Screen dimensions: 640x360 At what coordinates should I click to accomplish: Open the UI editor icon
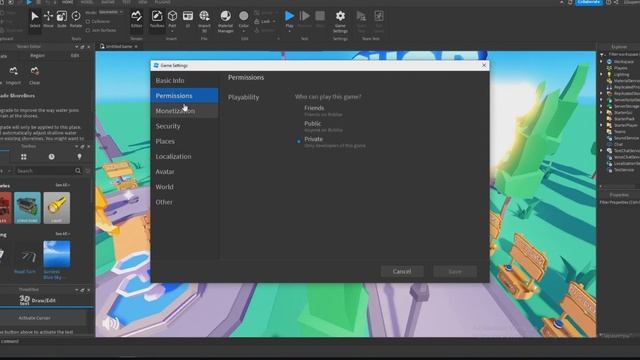(188, 19)
